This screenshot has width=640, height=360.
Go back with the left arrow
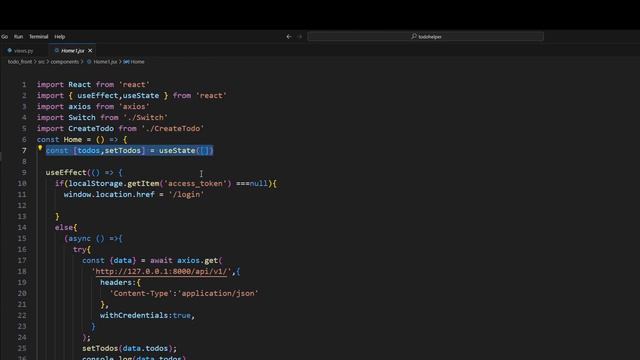(289, 37)
